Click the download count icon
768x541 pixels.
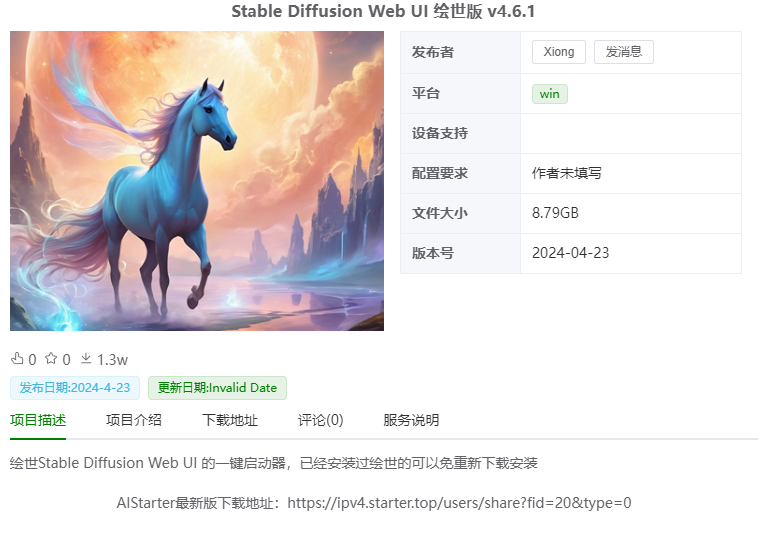(86, 359)
